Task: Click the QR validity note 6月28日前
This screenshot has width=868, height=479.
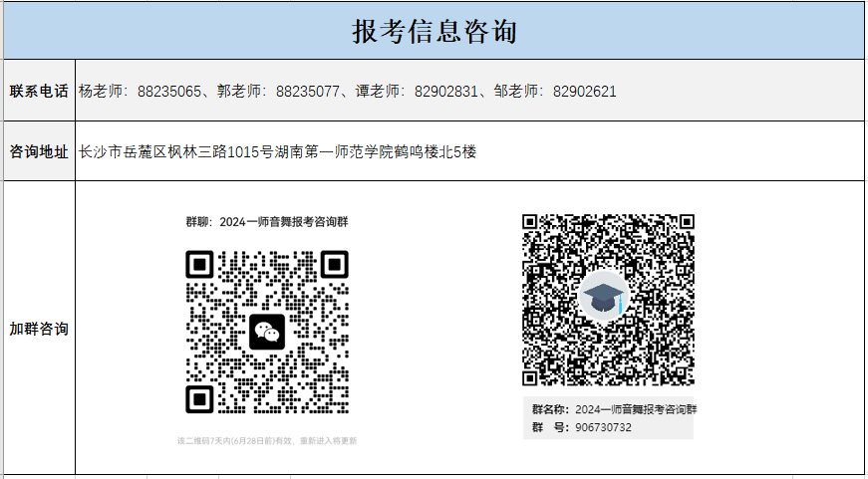Action: 267,441
